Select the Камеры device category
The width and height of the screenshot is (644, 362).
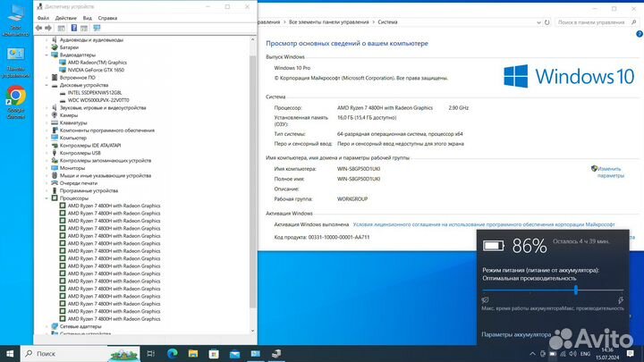pyautogui.click(x=69, y=115)
